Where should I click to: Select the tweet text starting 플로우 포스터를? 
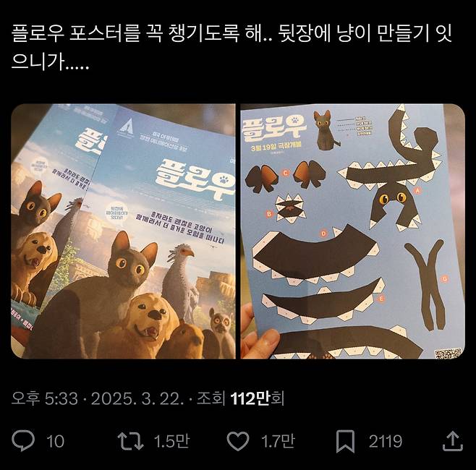pos(232,47)
